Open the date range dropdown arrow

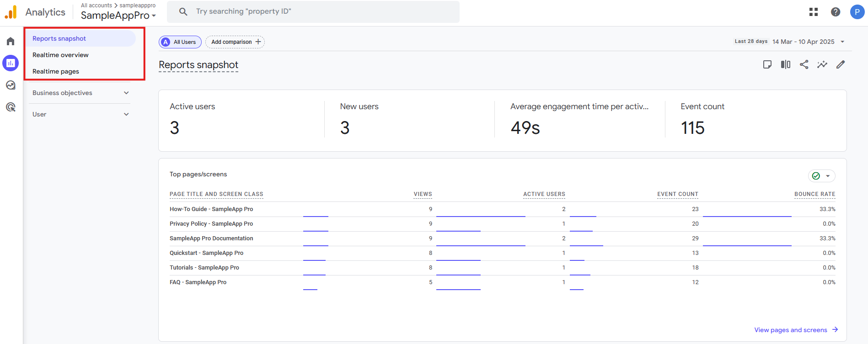pyautogui.click(x=842, y=42)
